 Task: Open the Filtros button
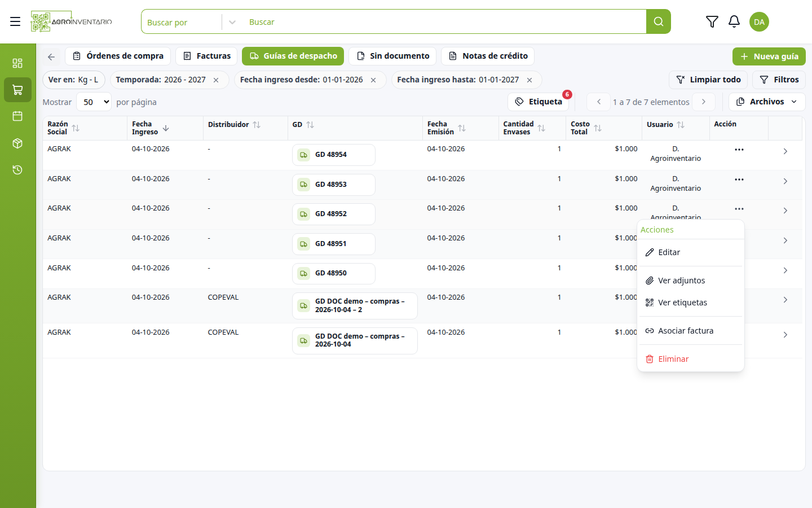(x=779, y=80)
